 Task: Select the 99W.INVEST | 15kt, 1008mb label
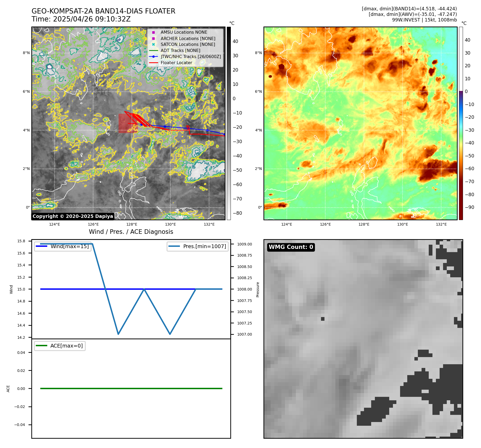pyautogui.click(x=424, y=20)
